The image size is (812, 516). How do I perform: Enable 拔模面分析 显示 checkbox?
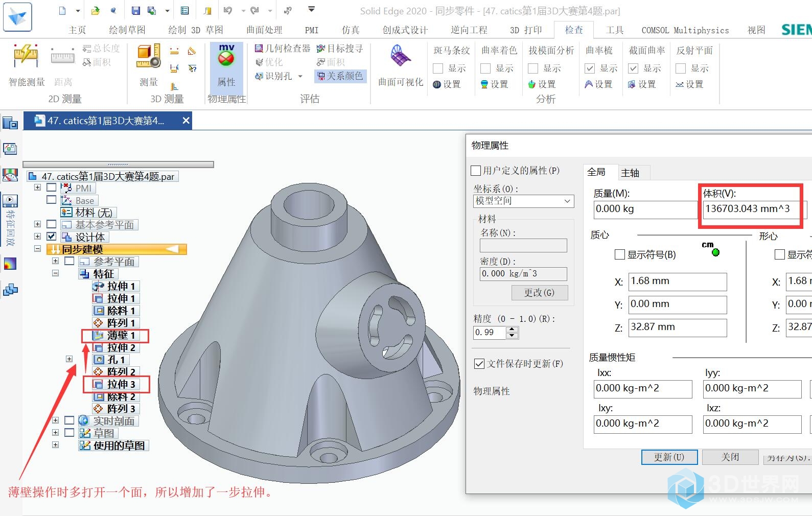[533, 68]
